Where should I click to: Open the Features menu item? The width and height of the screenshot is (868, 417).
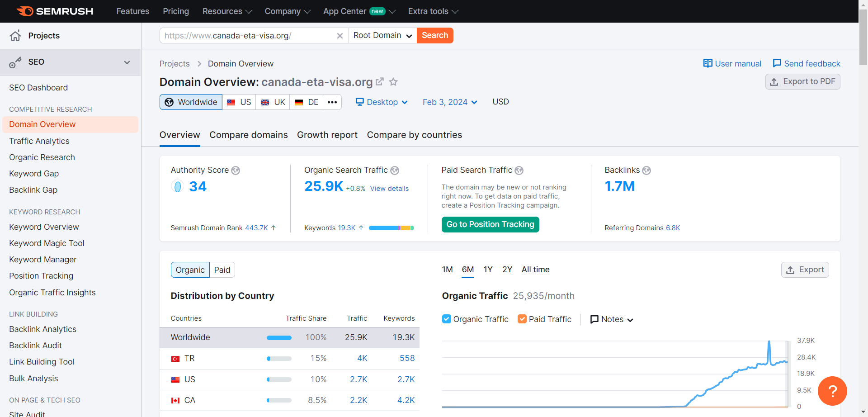(x=133, y=11)
